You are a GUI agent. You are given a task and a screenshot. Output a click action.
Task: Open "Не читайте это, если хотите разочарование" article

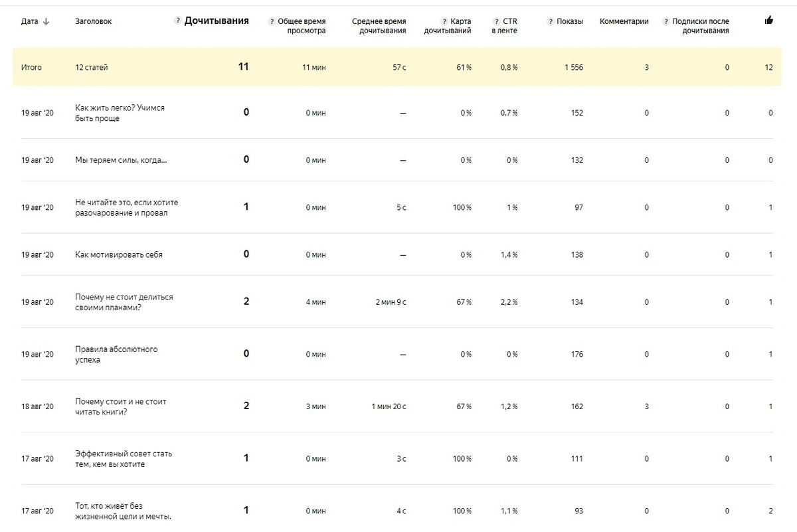[x=126, y=208]
